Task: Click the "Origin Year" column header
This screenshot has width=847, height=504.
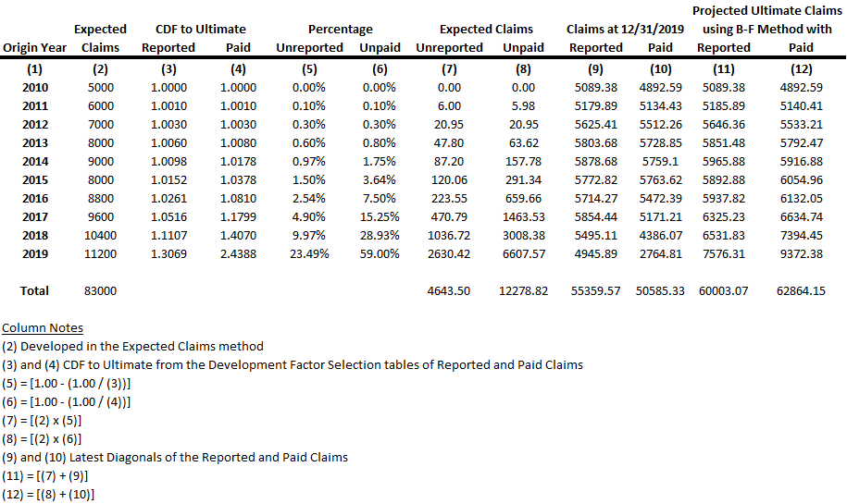Action: [x=34, y=47]
